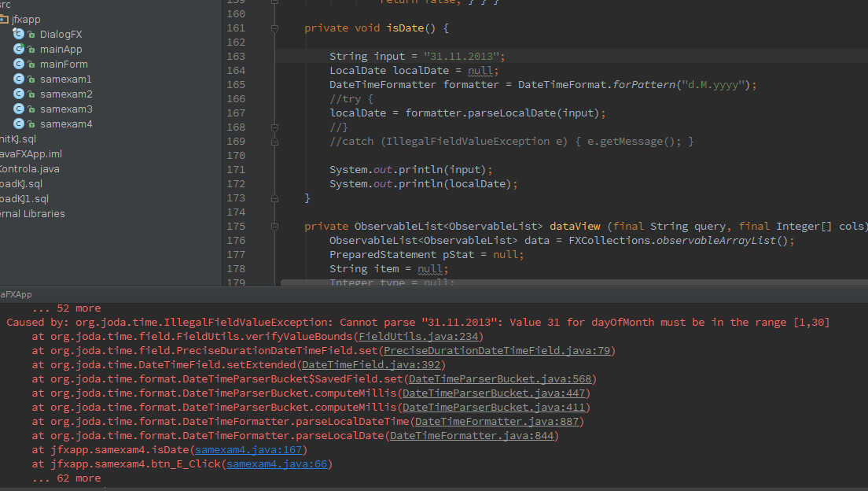Click the "31.11.2013" string literal in code
Image resolution: width=868 pixels, height=491 pixels.
click(x=462, y=56)
